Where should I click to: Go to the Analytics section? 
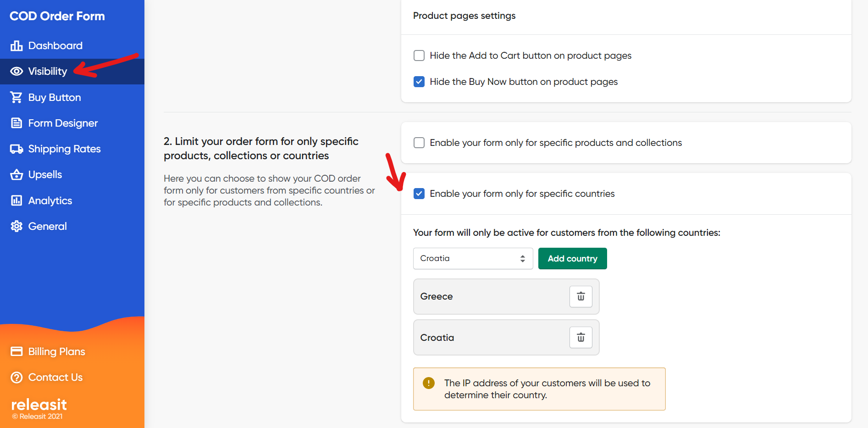(50, 200)
